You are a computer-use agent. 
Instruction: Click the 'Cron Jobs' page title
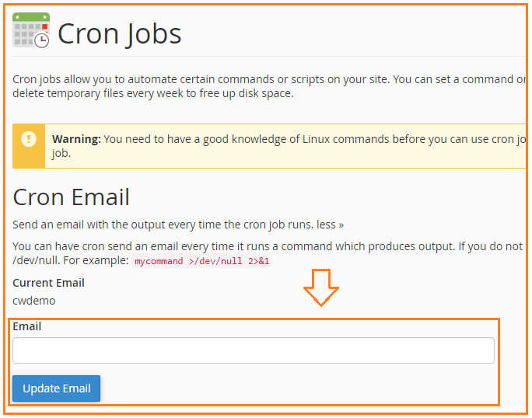pyautogui.click(x=120, y=34)
